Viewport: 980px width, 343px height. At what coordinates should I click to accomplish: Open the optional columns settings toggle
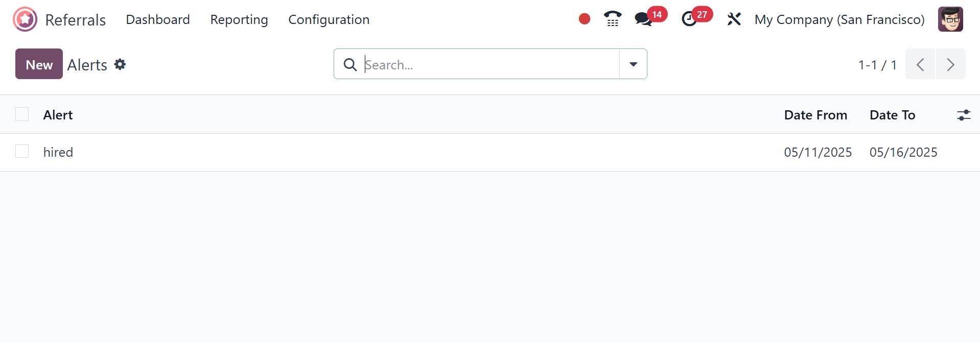963,115
